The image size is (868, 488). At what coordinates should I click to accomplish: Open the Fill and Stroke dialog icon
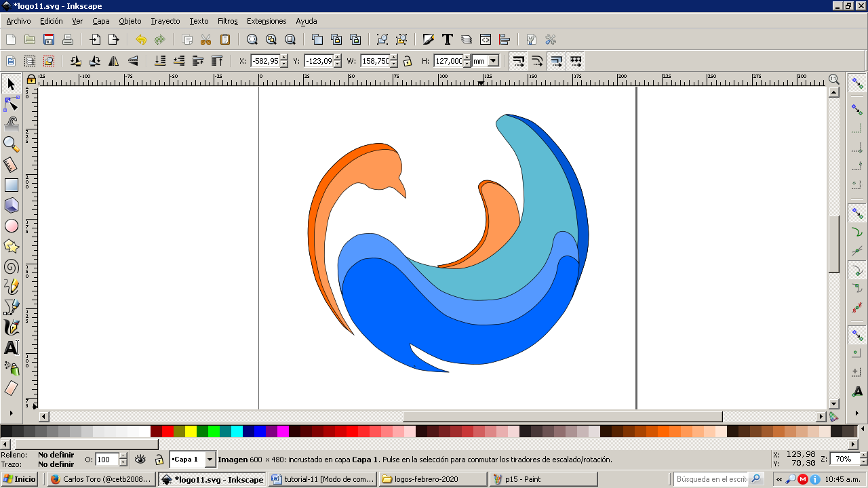click(429, 39)
